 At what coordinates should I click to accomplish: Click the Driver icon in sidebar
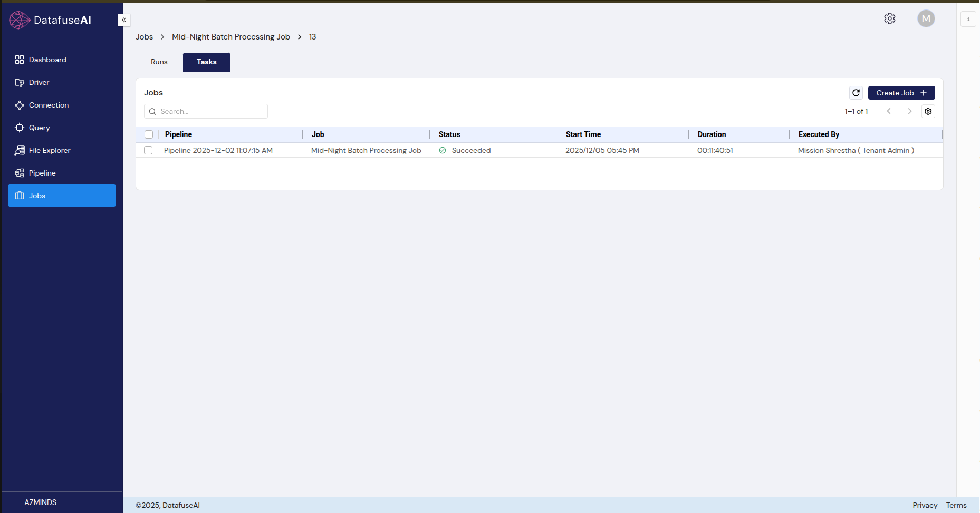click(20, 82)
